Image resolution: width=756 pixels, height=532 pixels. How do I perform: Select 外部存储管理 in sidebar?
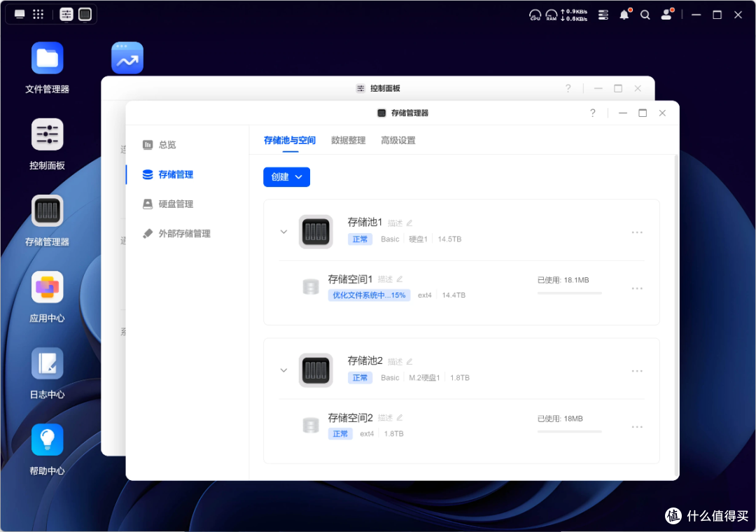(176, 233)
